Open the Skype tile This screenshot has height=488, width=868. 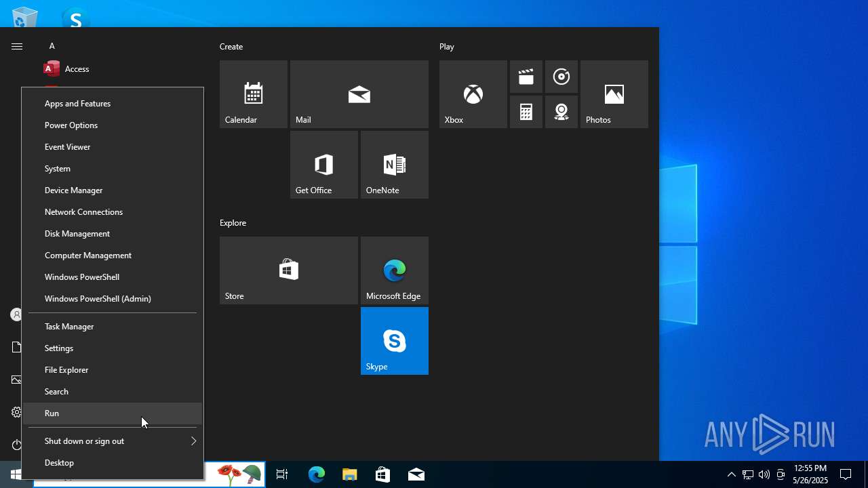(x=395, y=341)
